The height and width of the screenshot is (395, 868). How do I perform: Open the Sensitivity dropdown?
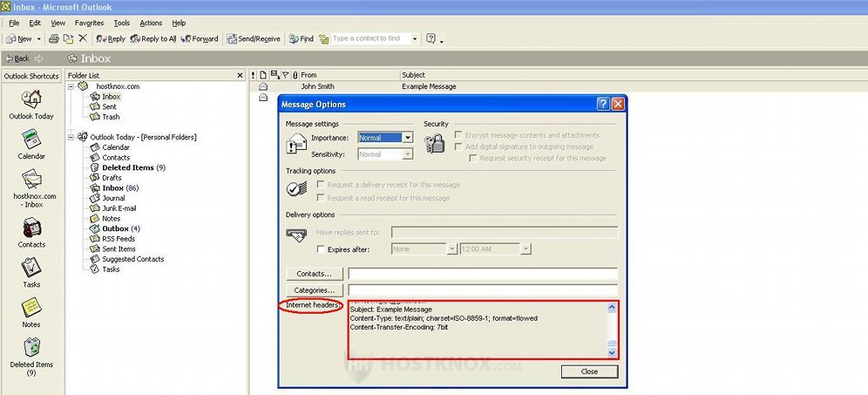[408, 154]
